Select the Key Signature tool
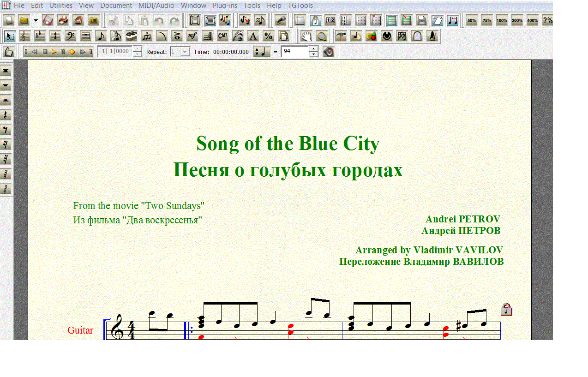This screenshot has width=588, height=377. (40, 36)
